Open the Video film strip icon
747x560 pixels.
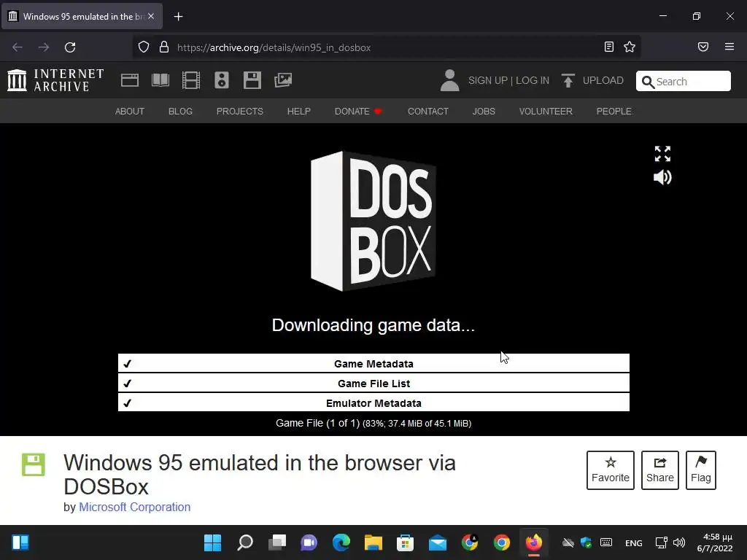[191, 80]
